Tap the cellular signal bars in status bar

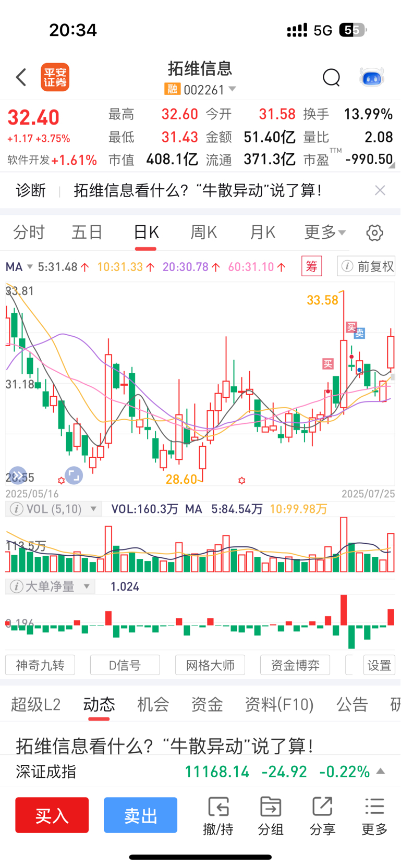pos(297,30)
